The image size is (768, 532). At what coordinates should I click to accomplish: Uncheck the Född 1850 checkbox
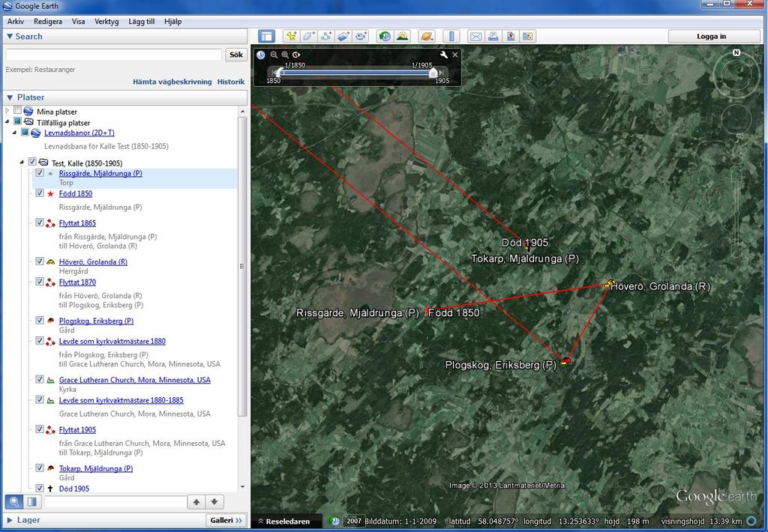(40, 193)
